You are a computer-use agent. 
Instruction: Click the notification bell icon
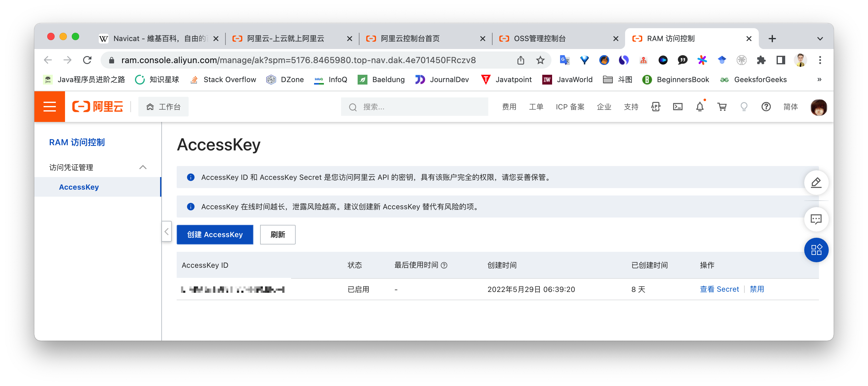700,107
